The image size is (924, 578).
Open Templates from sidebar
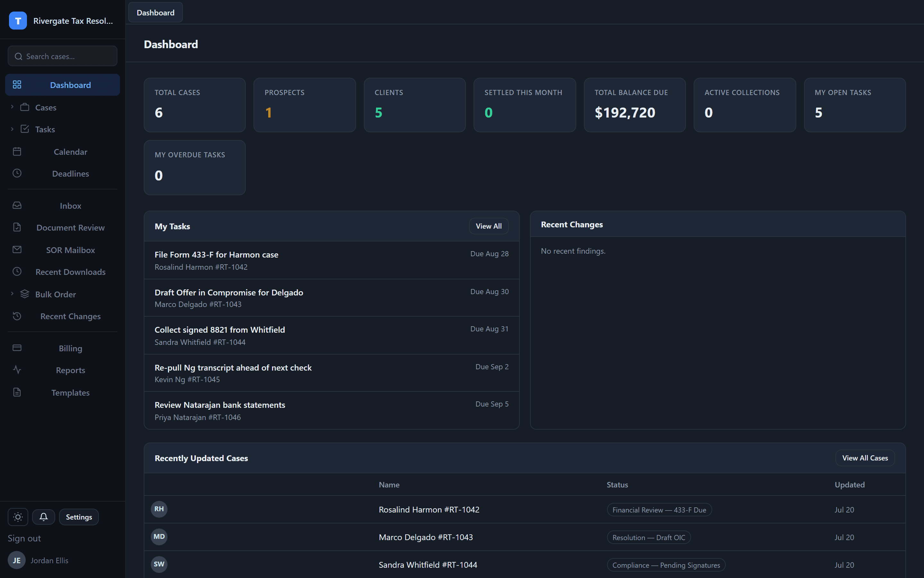point(63,393)
